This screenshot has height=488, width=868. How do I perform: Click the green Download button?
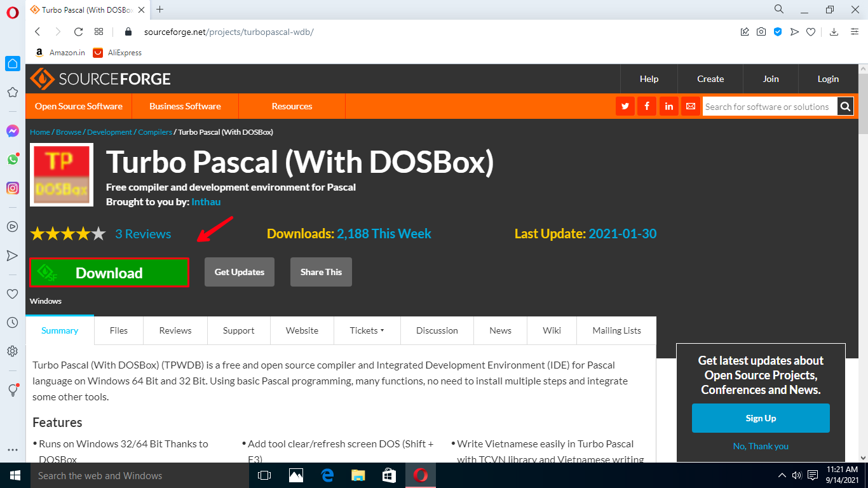(109, 273)
